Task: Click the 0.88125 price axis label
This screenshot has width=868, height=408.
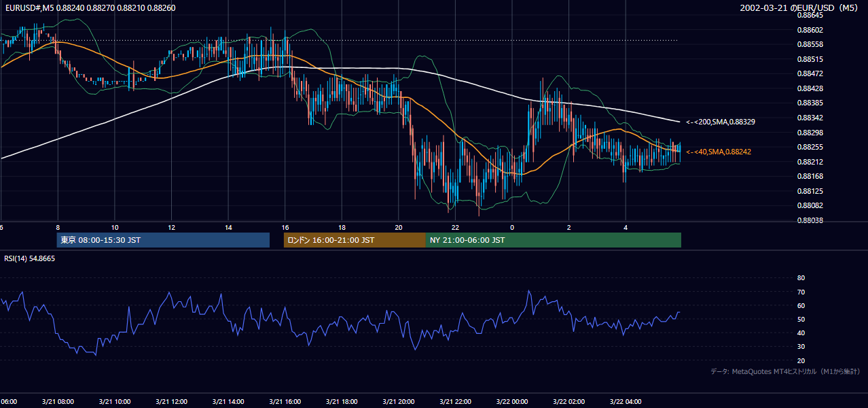Action: coord(810,191)
